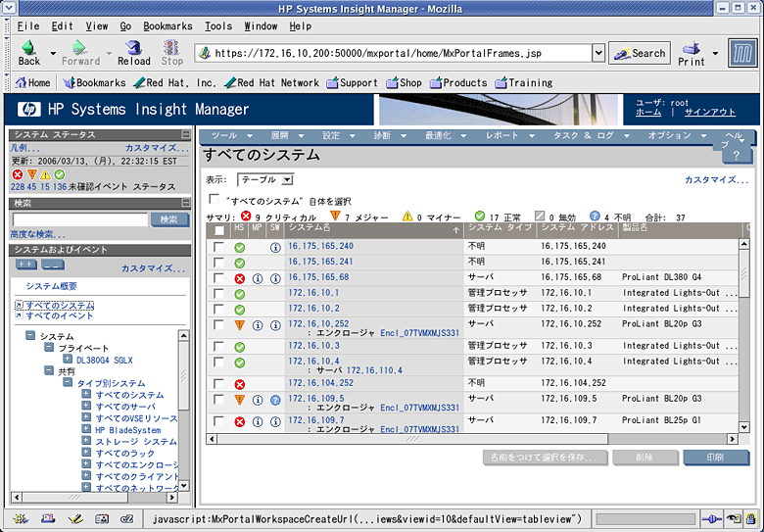Click the minor yellow warning icon in System Status
The width and height of the screenshot is (764, 532).
pos(45,174)
